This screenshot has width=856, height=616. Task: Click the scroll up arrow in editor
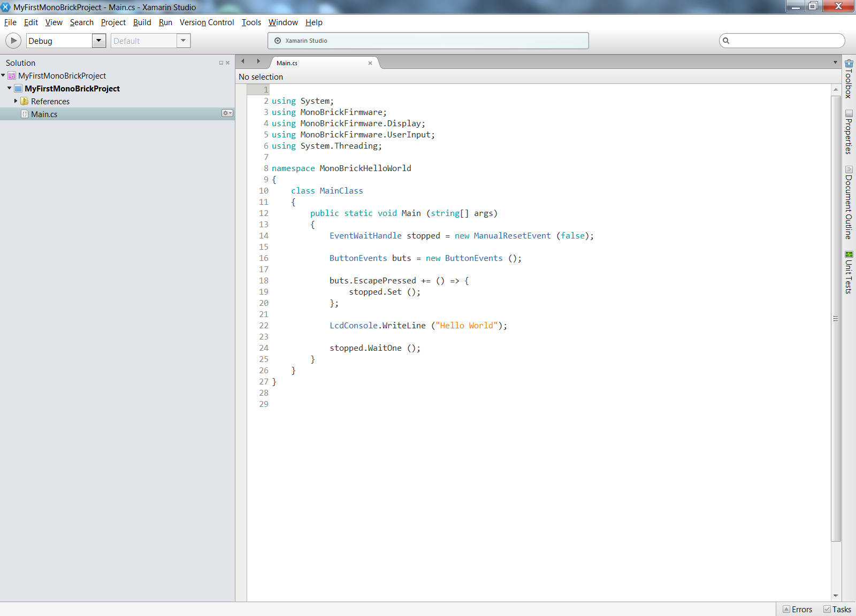836,89
